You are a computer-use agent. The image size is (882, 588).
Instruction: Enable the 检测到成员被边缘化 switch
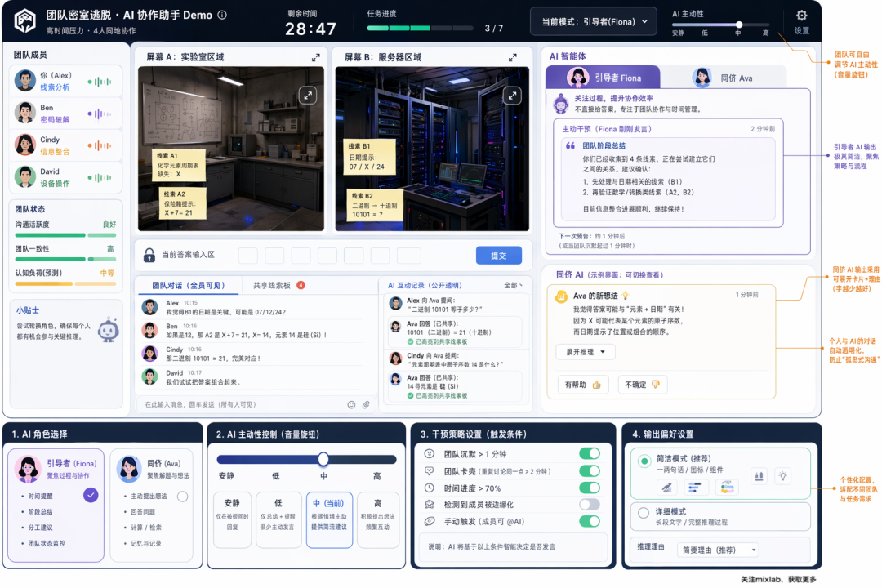[590, 505]
